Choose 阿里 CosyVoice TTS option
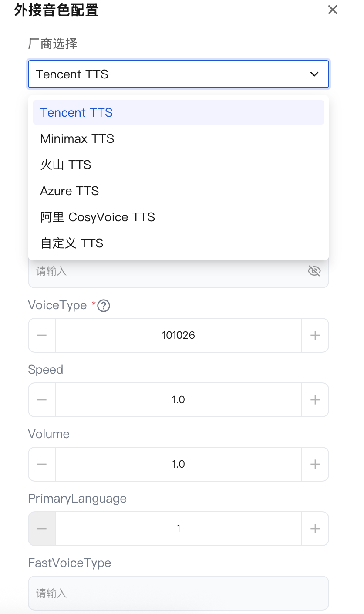The height and width of the screenshot is (614, 364). point(98,217)
